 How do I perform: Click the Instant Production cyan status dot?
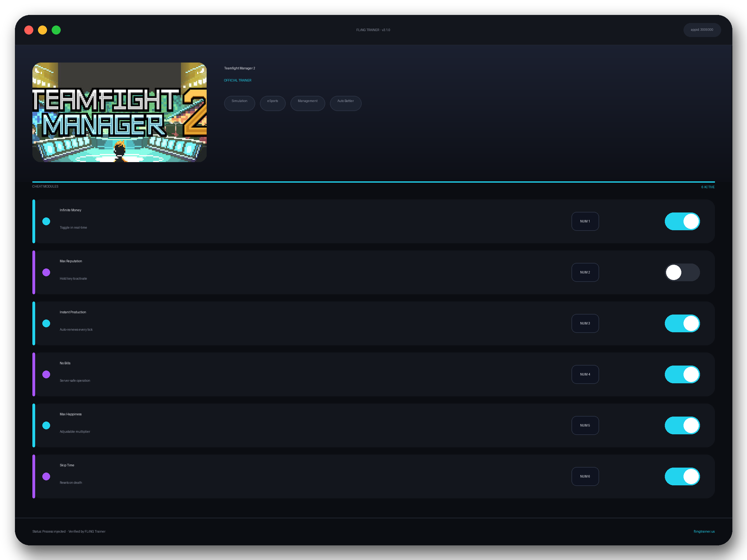[x=46, y=323]
